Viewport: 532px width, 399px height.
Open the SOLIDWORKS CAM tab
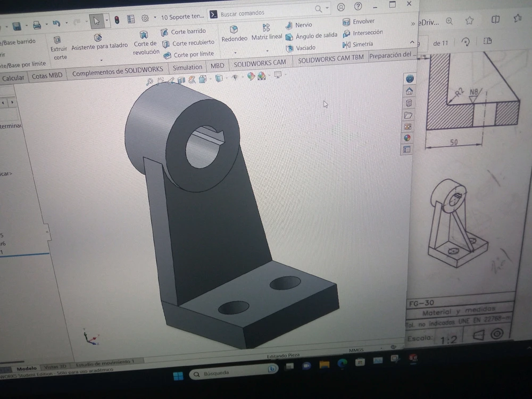(x=260, y=63)
